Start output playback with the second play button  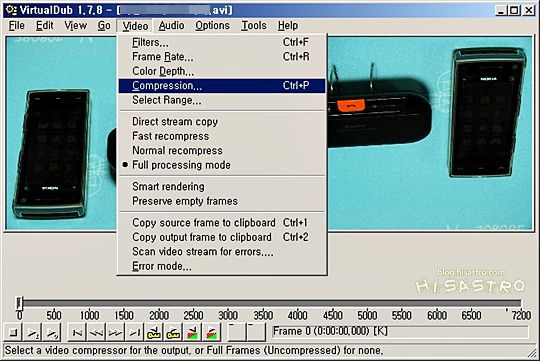point(52,333)
